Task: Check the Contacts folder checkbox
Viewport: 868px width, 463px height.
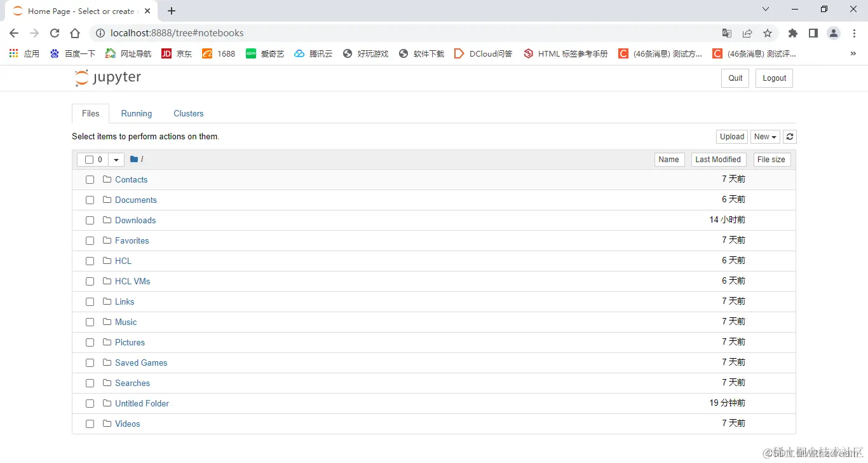Action: [90, 180]
